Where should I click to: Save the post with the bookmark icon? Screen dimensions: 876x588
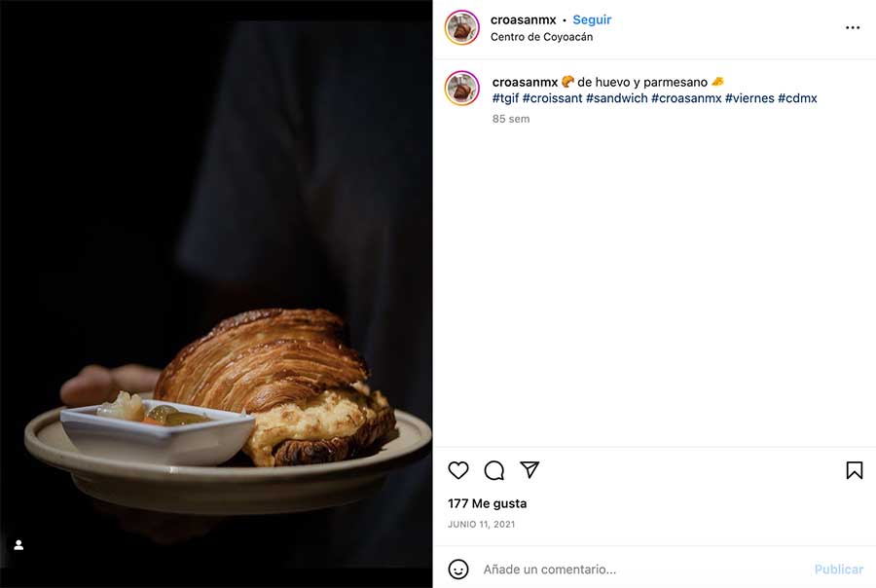click(x=855, y=470)
